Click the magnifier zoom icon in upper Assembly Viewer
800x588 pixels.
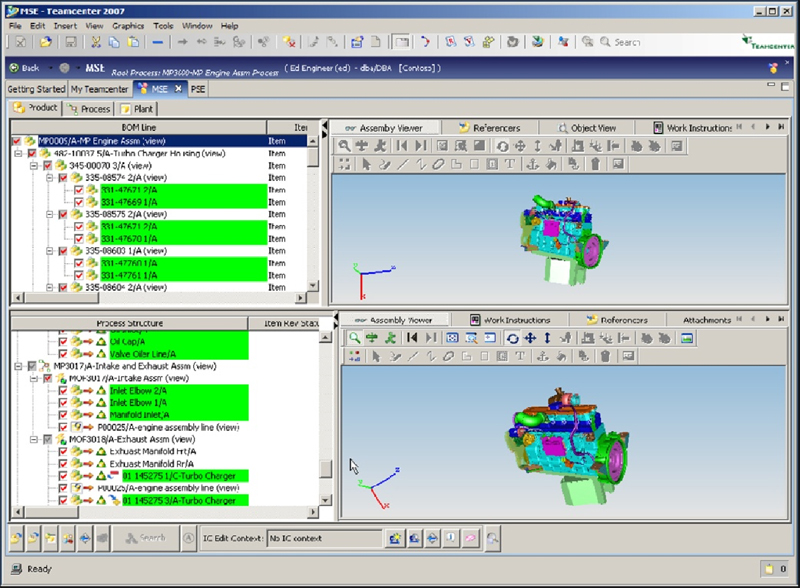[x=344, y=146]
